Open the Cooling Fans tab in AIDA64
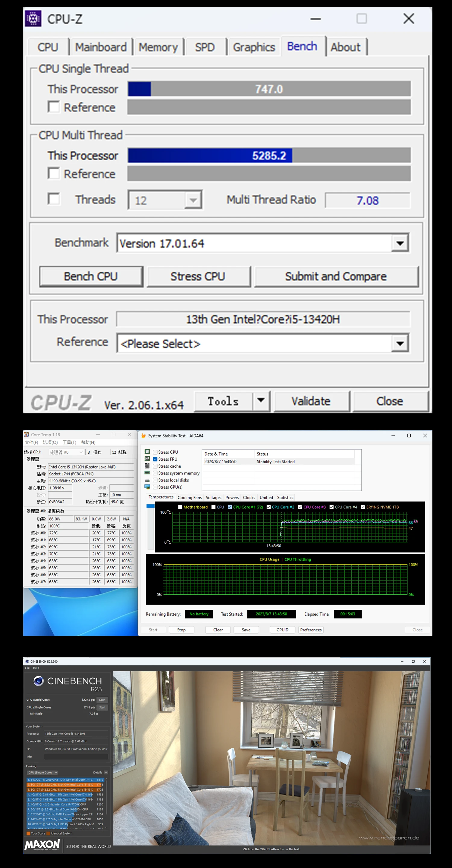 click(189, 497)
